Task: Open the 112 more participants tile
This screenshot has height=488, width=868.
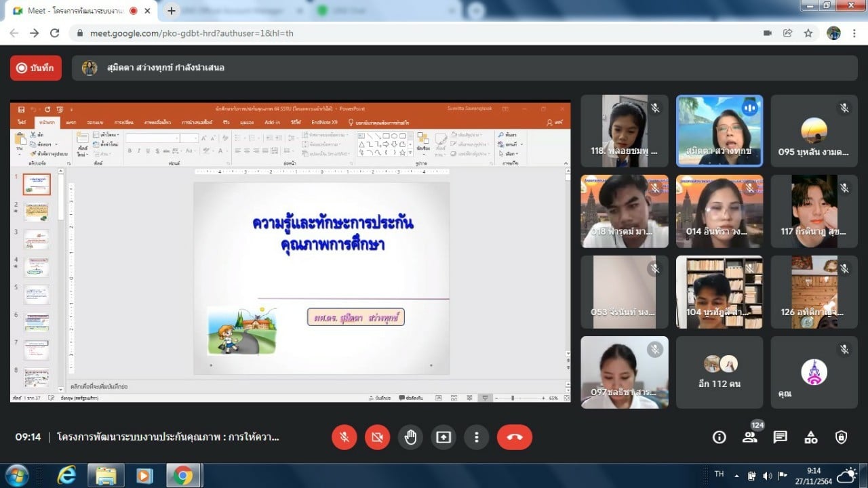Action: tap(719, 373)
